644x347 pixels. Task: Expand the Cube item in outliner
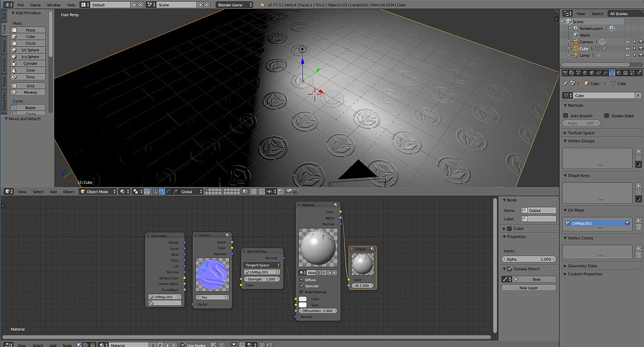(569, 48)
